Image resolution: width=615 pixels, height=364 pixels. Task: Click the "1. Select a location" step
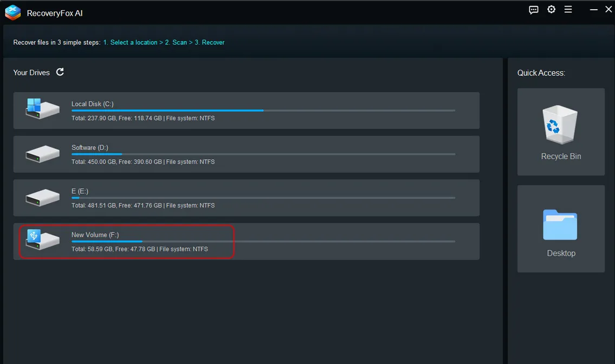click(130, 42)
